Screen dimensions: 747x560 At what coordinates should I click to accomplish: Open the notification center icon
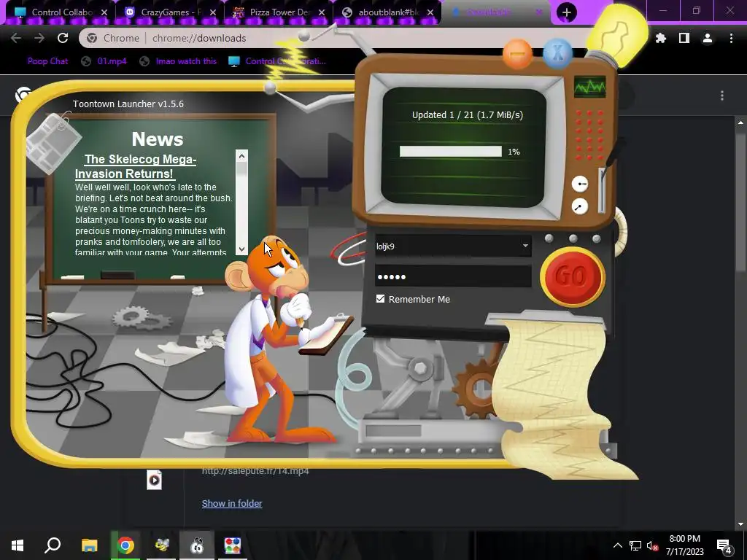[x=724, y=545]
